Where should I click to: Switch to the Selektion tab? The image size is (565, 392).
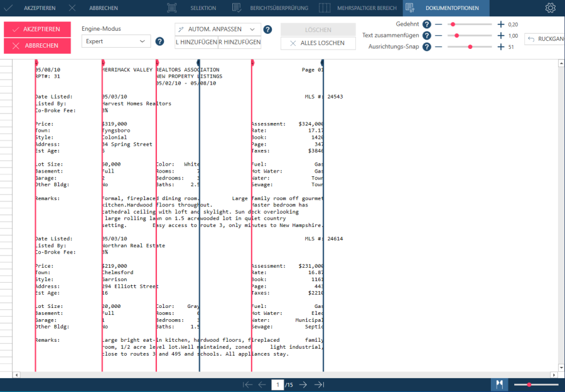click(192, 8)
